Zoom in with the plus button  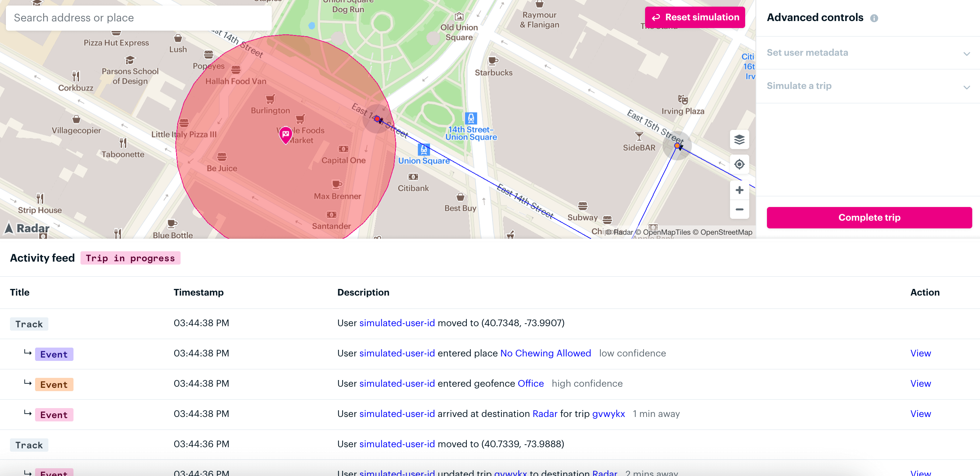(739, 190)
